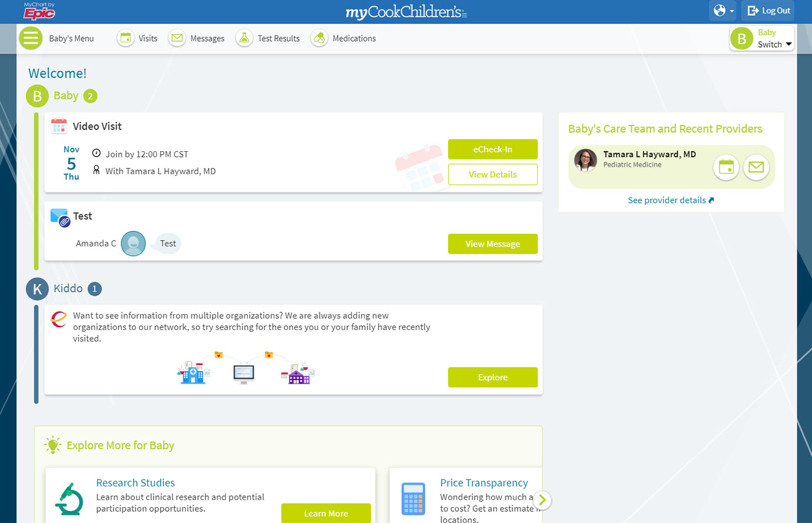Click Learn More for Research Studies
Screen dimensions: 812x523
(x=326, y=513)
